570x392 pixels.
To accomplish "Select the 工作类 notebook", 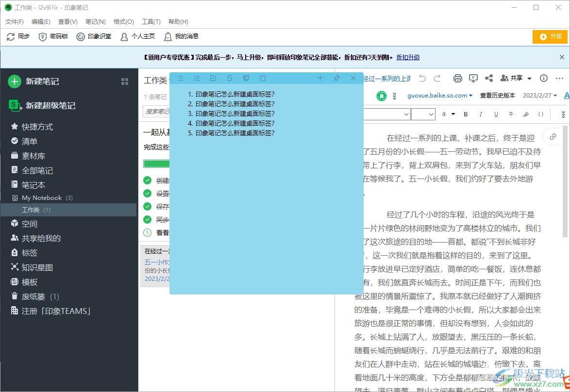I will [68, 210].
